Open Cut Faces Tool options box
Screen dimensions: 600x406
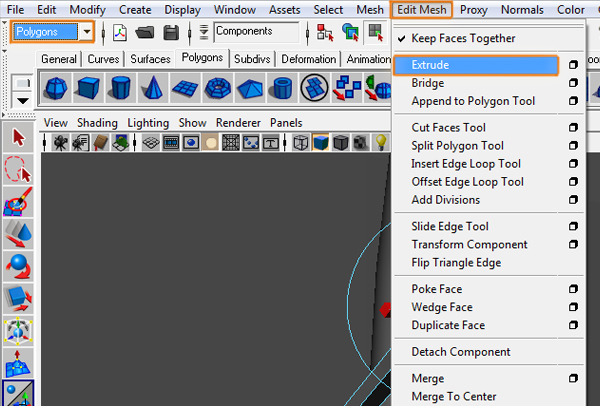click(573, 127)
